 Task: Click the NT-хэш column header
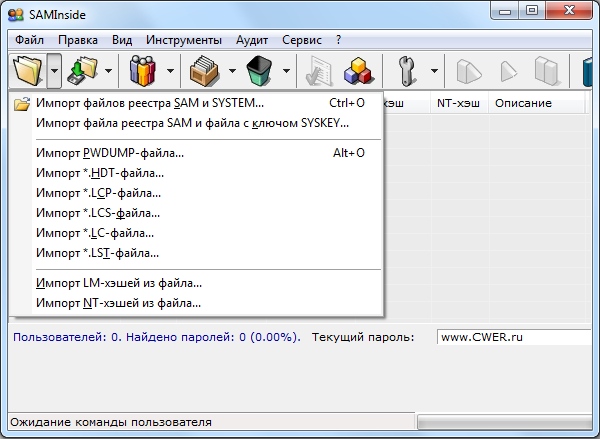[x=459, y=104]
